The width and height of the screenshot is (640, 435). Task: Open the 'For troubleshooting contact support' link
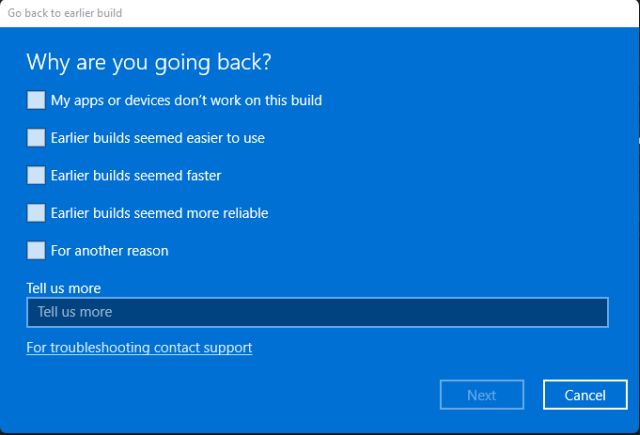(x=139, y=348)
